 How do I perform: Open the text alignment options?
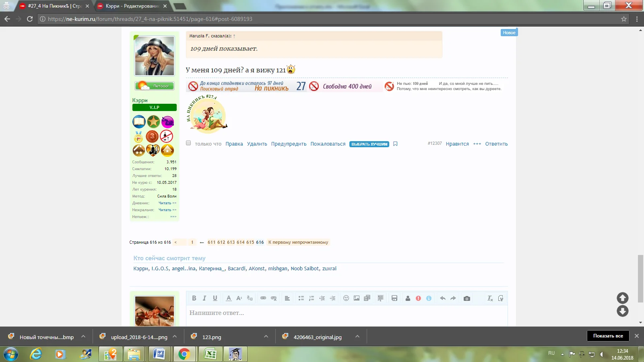287,298
